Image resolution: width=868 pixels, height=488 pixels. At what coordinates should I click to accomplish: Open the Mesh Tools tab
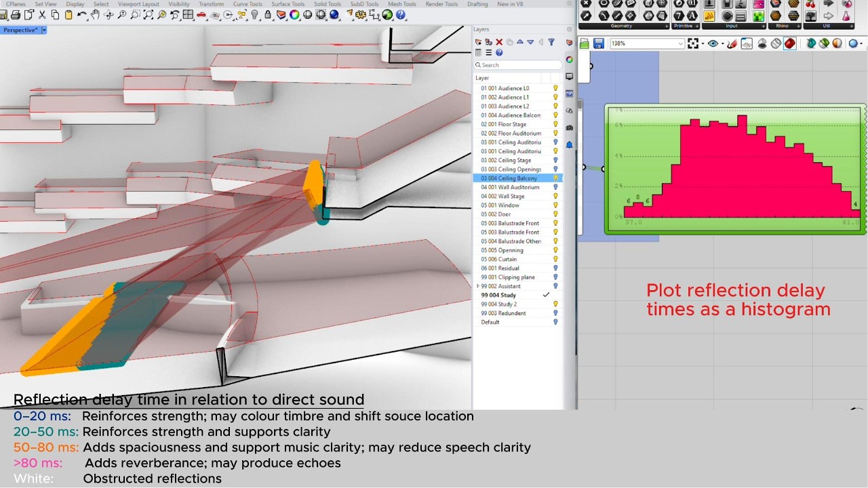pyautogui.click(x=403, y=4)
